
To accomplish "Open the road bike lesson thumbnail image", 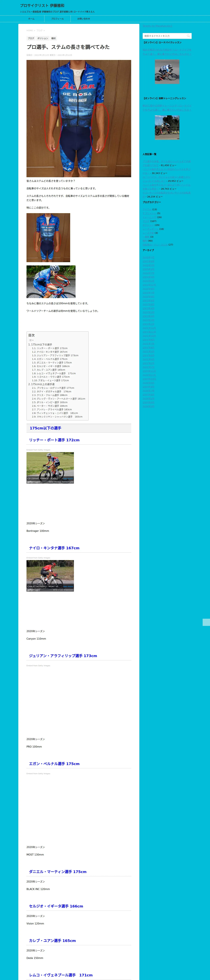I will click(x=167, y=72).
